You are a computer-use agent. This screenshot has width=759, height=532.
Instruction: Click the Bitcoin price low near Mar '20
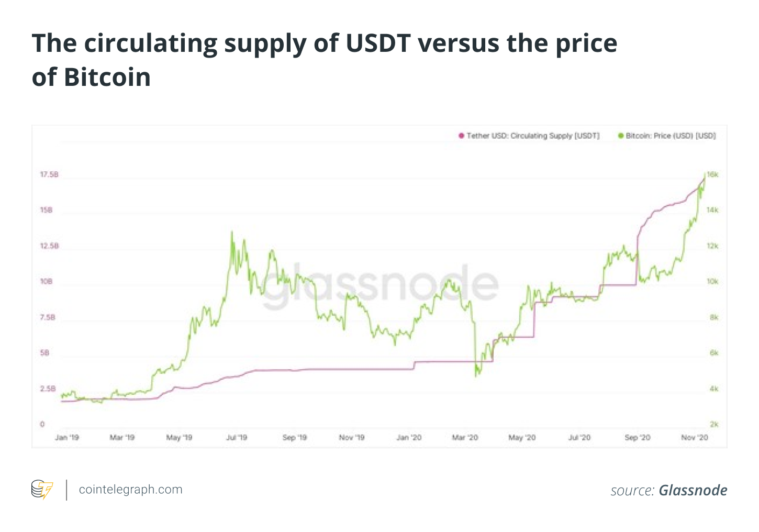[x=476, y=375]
